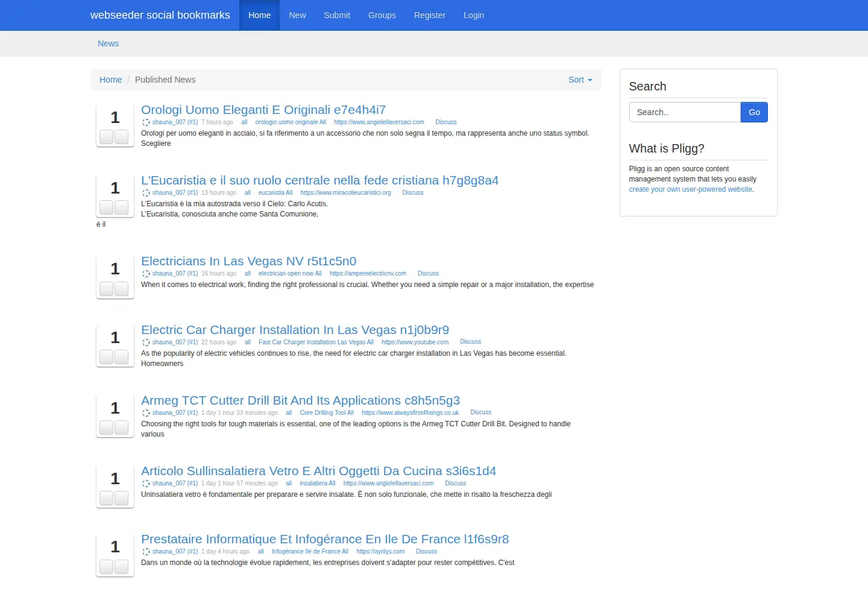Downvote the Electricians In Las Vegas story
The image size is (868, 603).
click(x=122, y=289)
